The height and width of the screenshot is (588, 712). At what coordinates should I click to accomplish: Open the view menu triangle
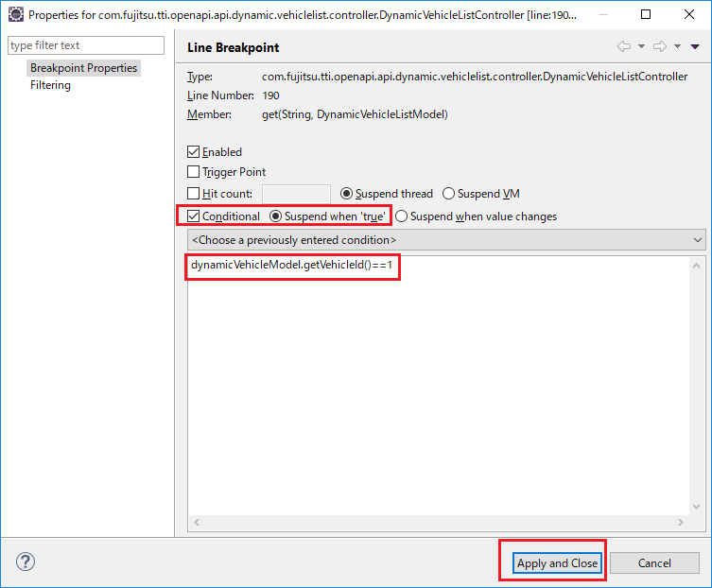695,46
